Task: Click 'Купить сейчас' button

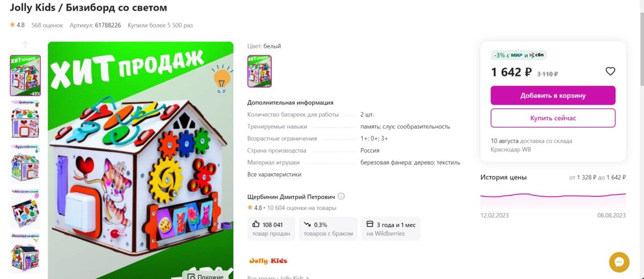Action: 553,118
